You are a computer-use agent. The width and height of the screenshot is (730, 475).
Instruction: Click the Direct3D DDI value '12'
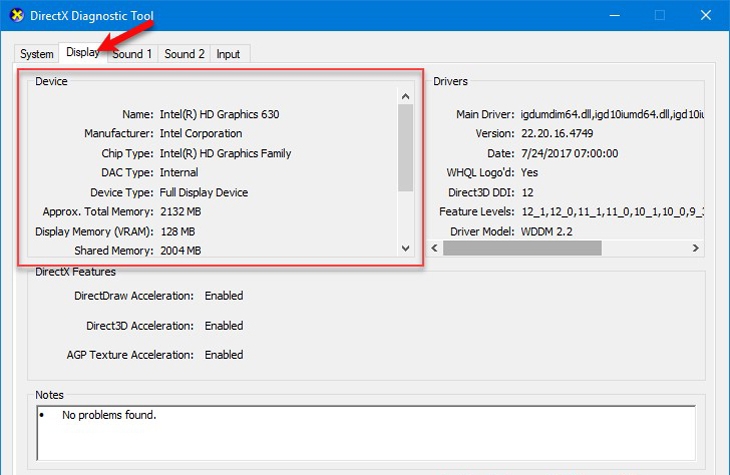(527, 192)
